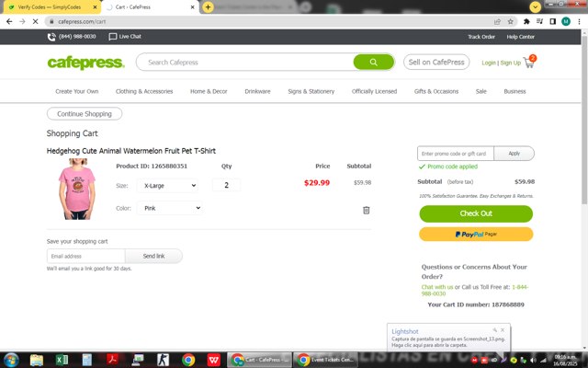Open File Explorer from taskbar
This screenshot has height=368, width=588.
37,360
